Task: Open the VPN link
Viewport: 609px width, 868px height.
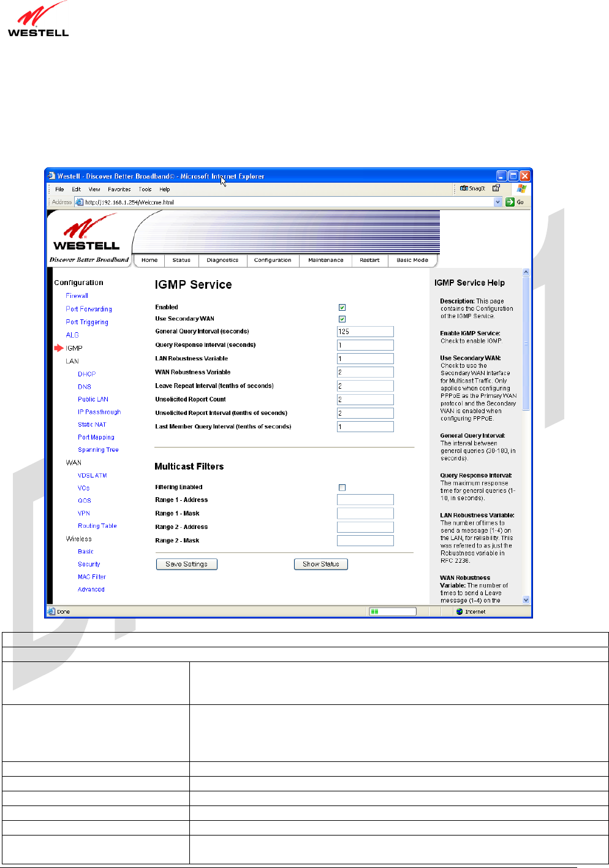Action: point(84,513)
